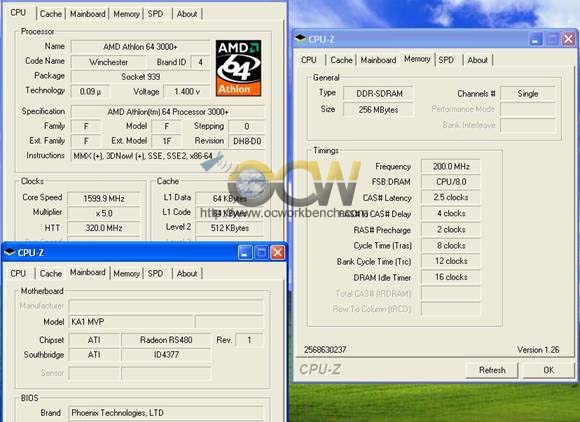
Task: Go to the Memory tab in the Mainboard window
Action: coord(126,274)
